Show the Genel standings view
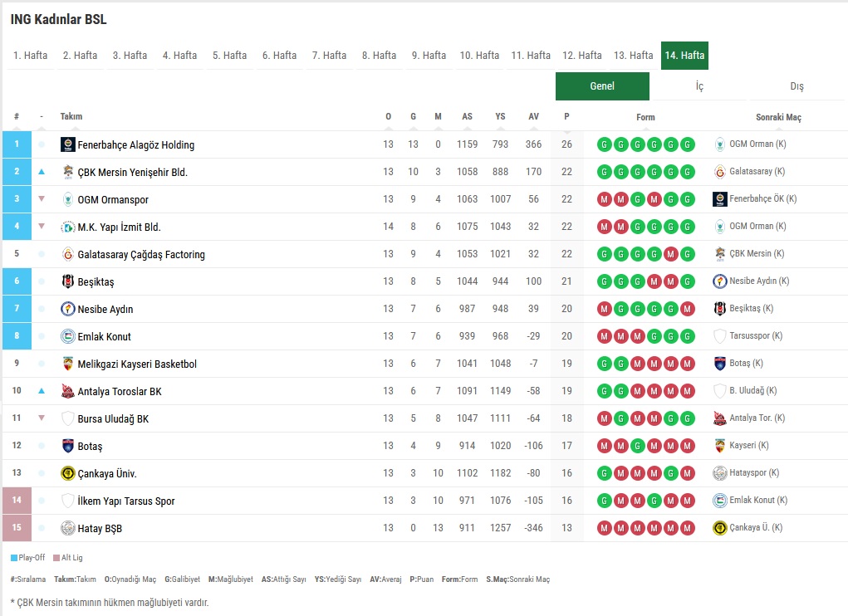The height and width of the screenshot is (616, 848). [x=602, y=86]
